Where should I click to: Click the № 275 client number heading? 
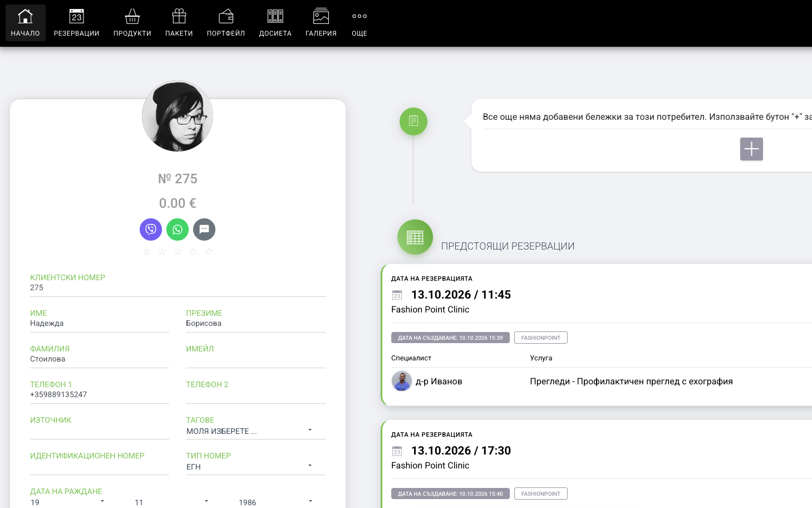click(x=178, y=179)
